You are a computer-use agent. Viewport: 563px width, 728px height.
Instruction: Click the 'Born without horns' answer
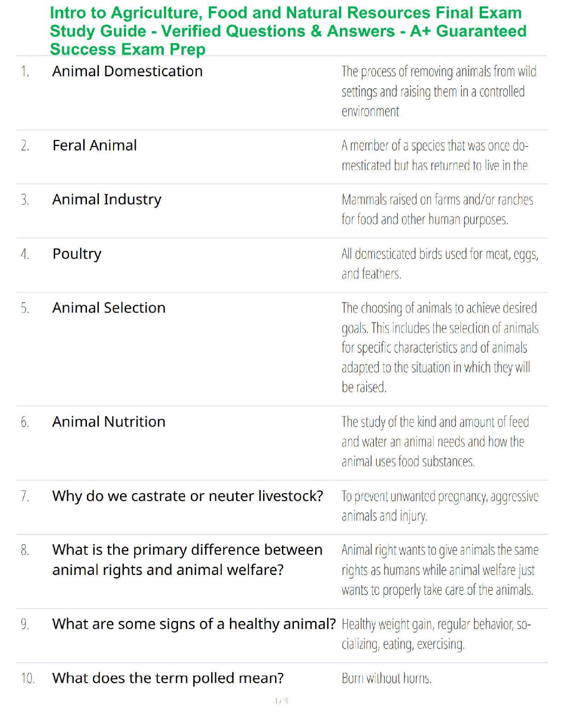386,678
